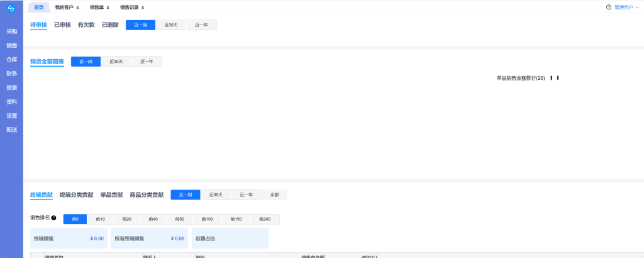
Task: Choose 全部 in the contribution section
Action: (x=274, y=194)
